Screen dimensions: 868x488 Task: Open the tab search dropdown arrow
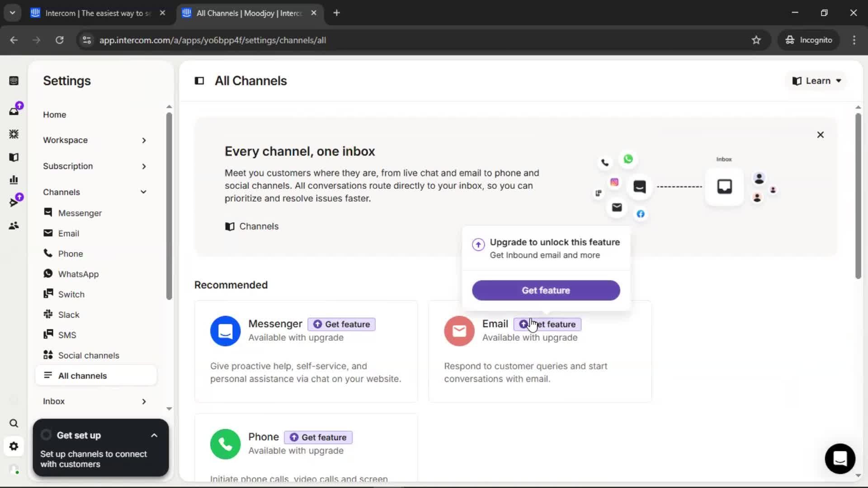13,13
